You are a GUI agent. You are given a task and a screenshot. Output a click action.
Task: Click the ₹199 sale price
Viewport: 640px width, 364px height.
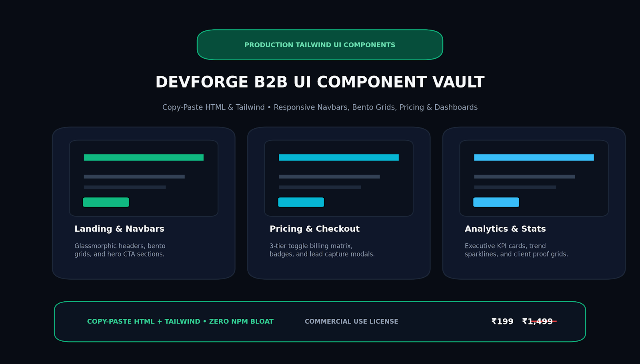coord(502,322)
